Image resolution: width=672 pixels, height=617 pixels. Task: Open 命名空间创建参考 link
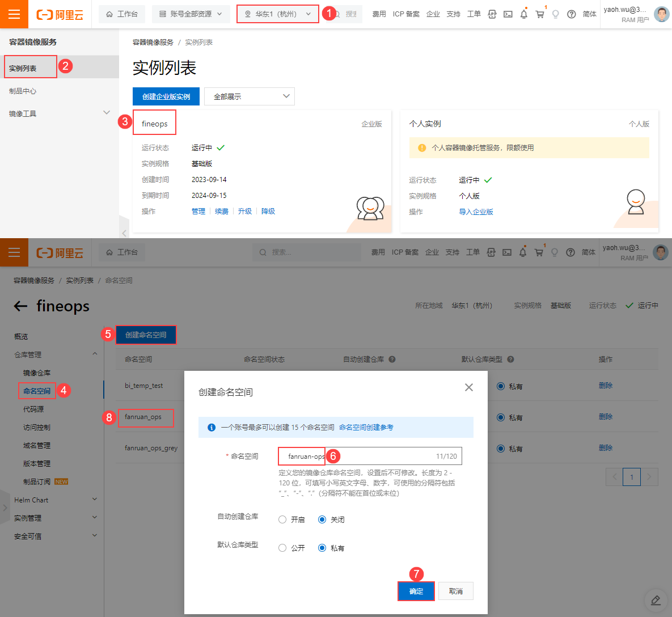pyautogui.click(x=366, y=427)
